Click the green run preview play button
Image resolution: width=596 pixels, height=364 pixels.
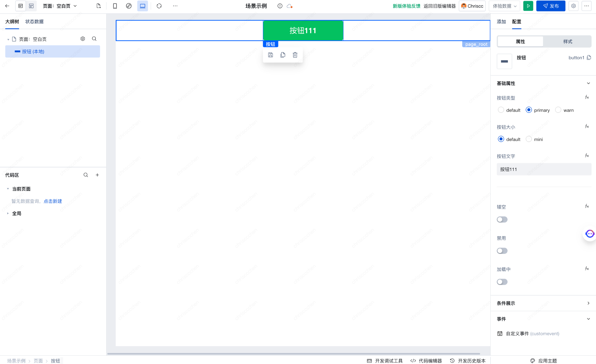(x=528, y=6)
